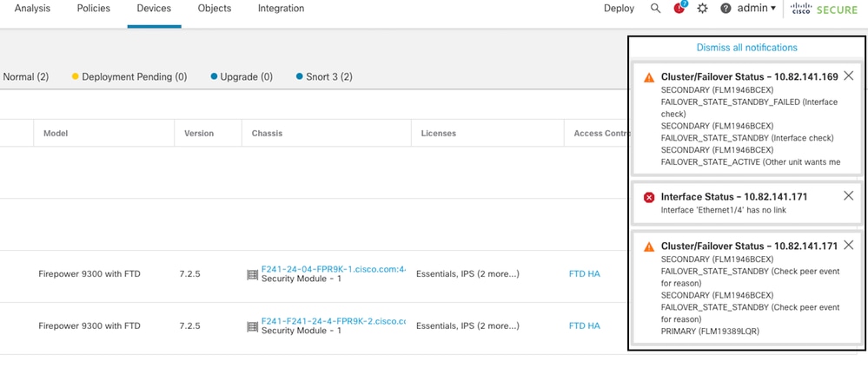Viewport: 868px width, 368px height.
Task: Filter devices by Snort 3 (2)
Action: pos(324,77)
